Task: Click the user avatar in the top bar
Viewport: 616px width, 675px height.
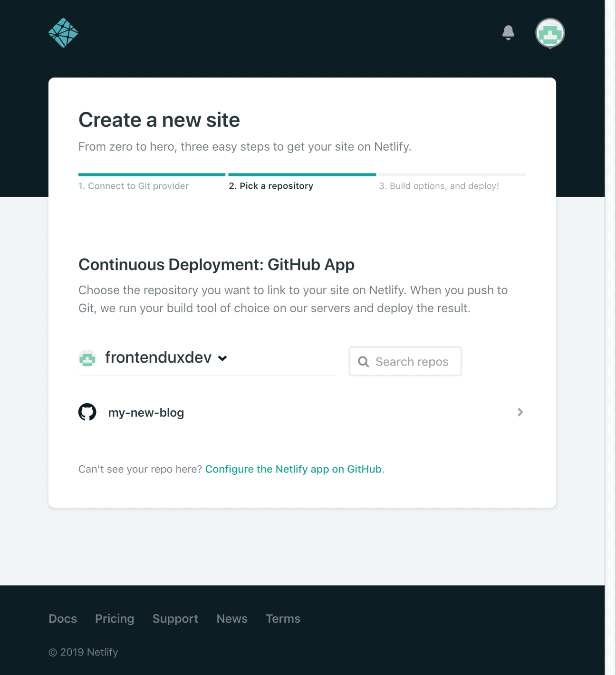Action: coord(549,33)
